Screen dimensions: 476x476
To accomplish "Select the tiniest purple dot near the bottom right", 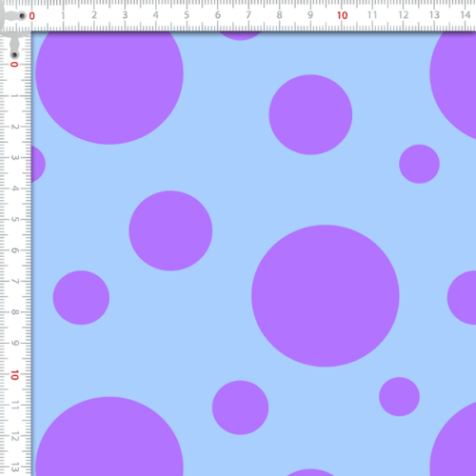I will (399, 397).
